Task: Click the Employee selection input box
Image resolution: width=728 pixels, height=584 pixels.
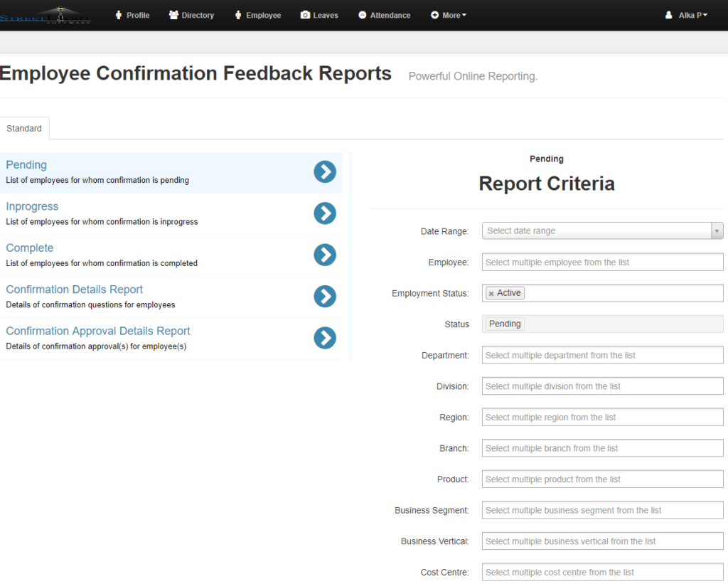Action: tap(602, 262)
